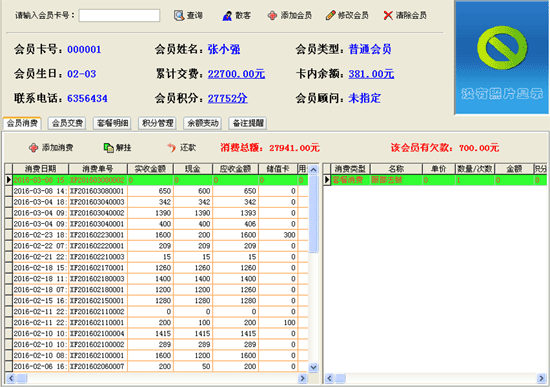Click right arrow of left table horizontal scrollbar
Viewport: 550px width, 387px height.
click(x=302, y=378)
